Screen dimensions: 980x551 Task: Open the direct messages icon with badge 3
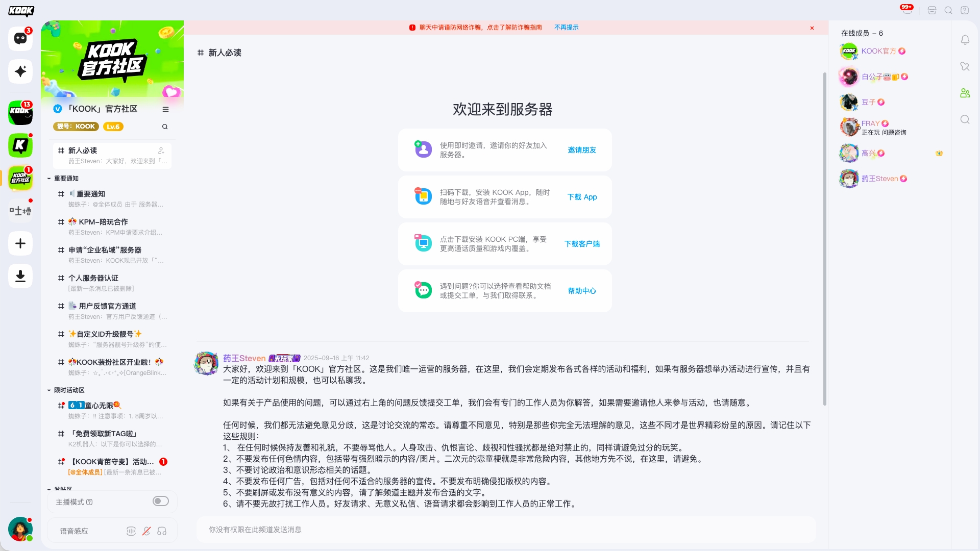pyautogui.click(x=20, y=39)
